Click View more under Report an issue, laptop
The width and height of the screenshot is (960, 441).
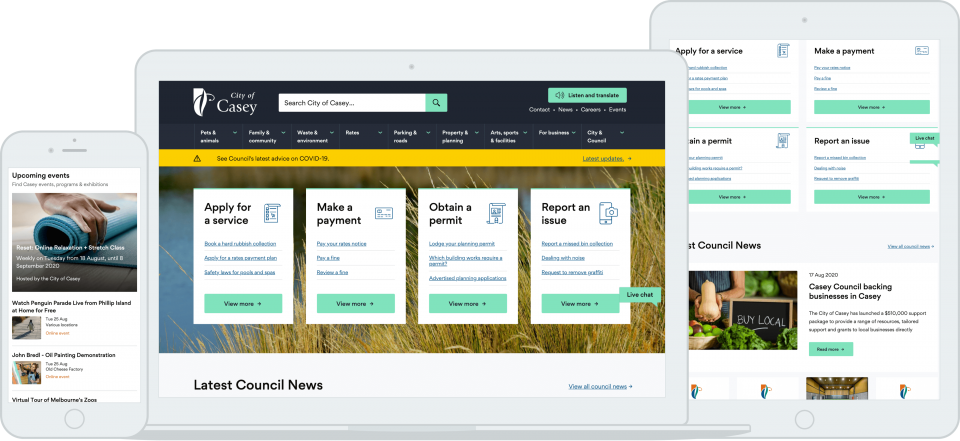click(580, 304)
